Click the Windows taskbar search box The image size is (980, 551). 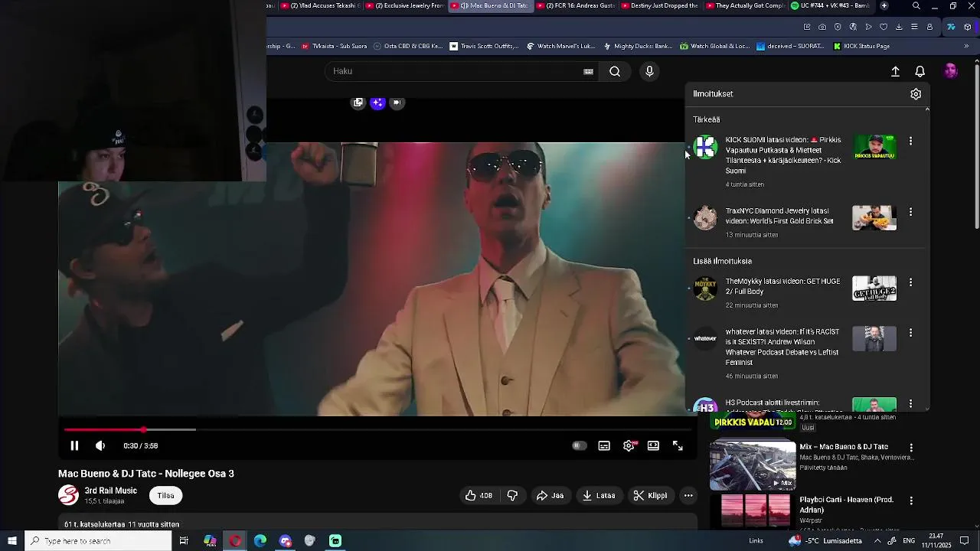click(98, 541)
